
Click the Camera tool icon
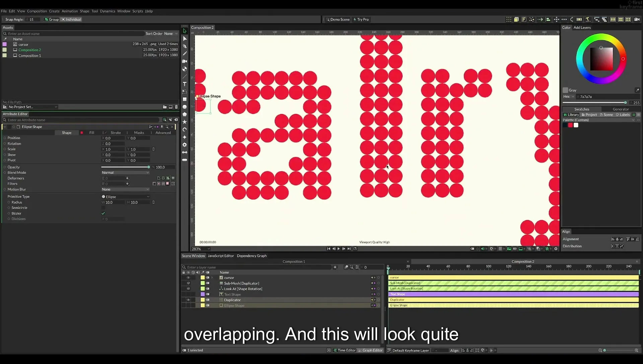coord(185,61)
